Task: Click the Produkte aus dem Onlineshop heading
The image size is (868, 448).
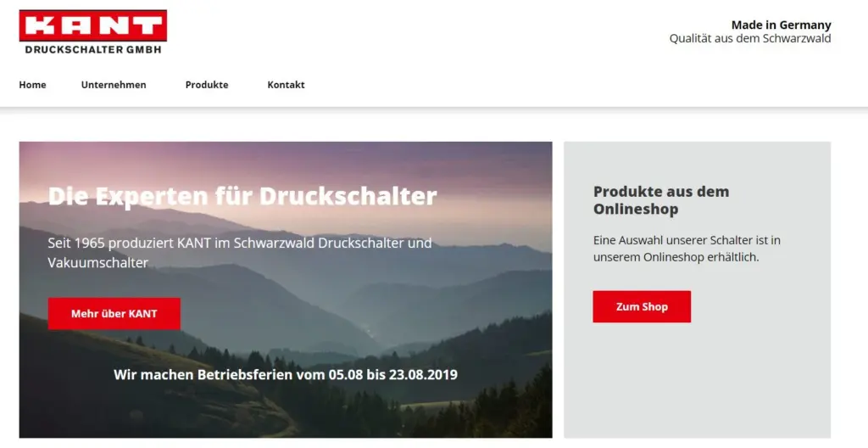Action: pos(661,200)
